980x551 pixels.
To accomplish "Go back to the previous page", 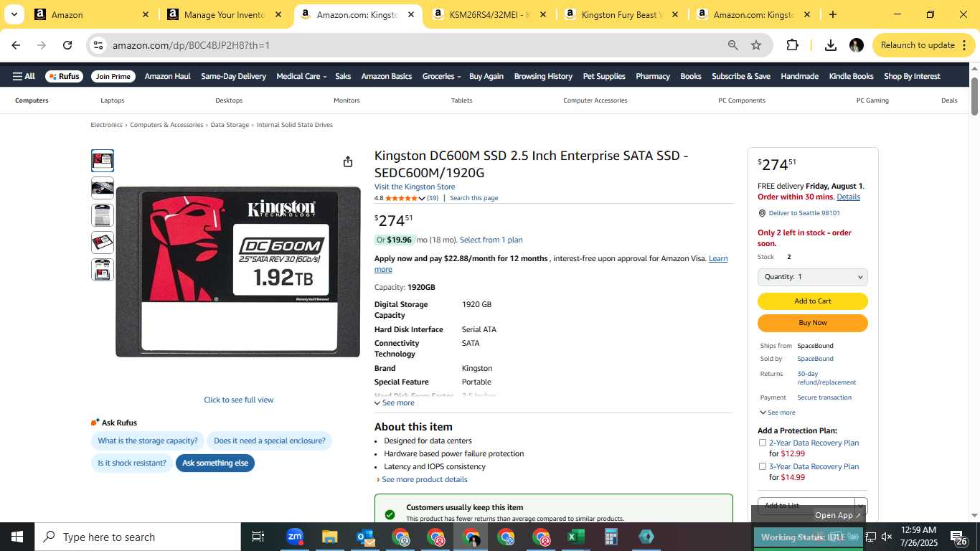I will 16,45.
